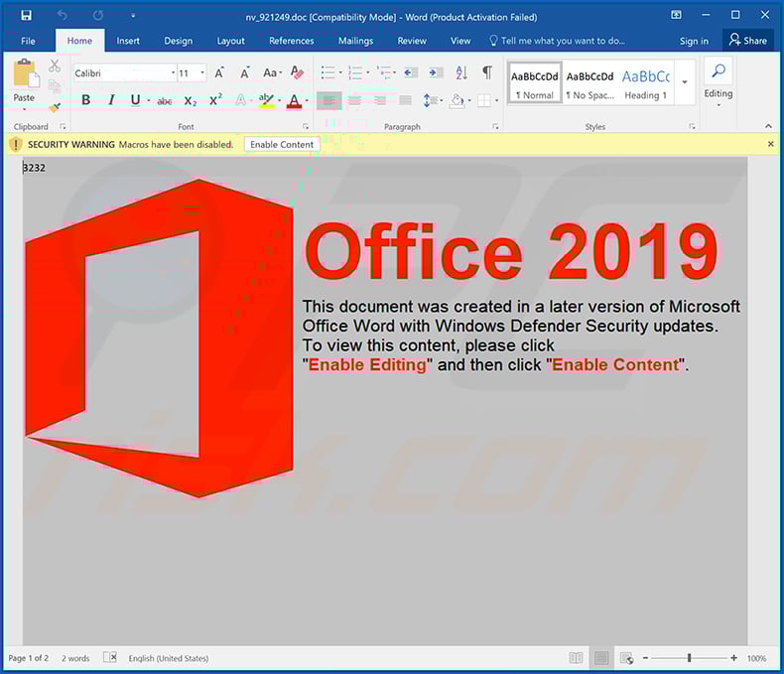The image size is (784, 674).
Task: Toggle superscript formatting
Action: (215, 100)
